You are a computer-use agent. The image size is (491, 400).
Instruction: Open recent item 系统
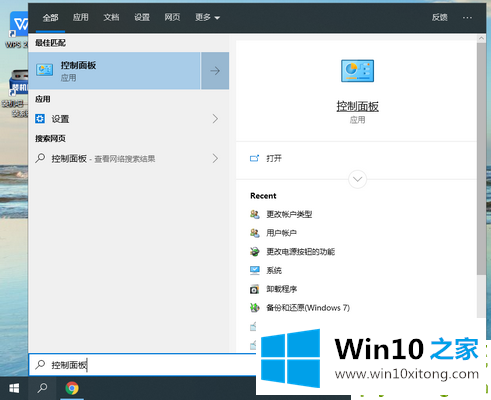pyautogui.click(x=274, y=270)
